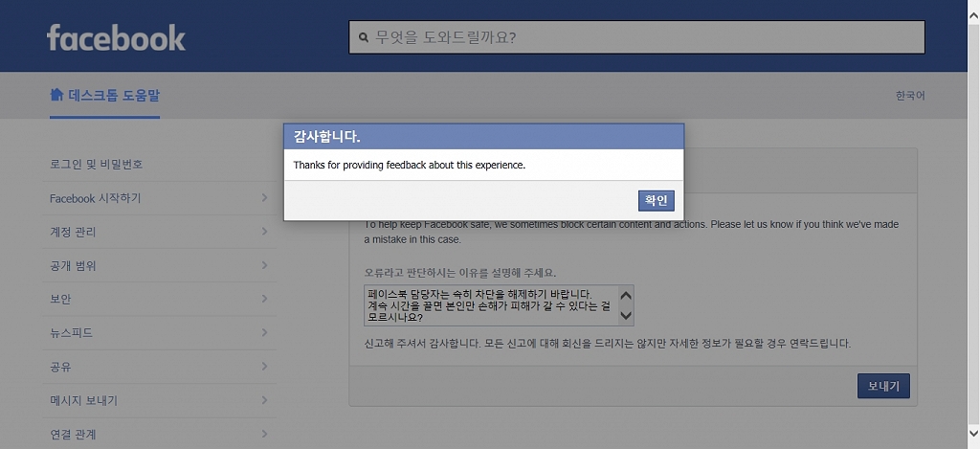The image size is (980, 449).
Task: Click the facebook logo
Action: tap(116, 38)
